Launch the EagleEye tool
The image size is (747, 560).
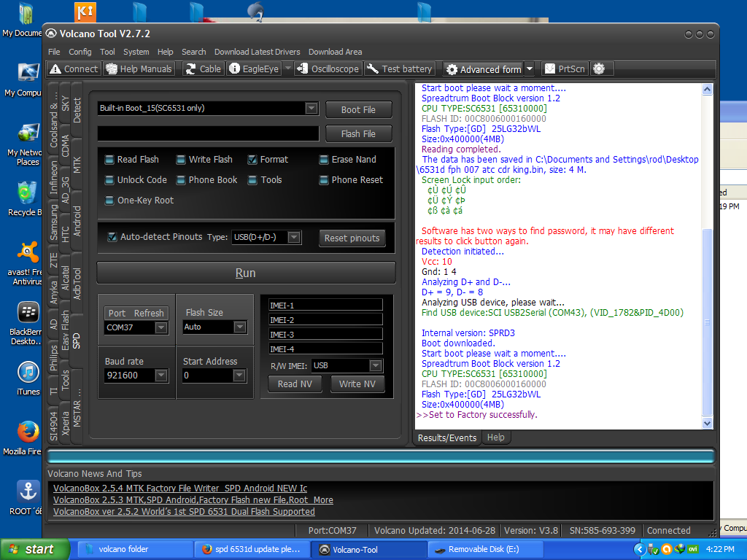point(254,69)
